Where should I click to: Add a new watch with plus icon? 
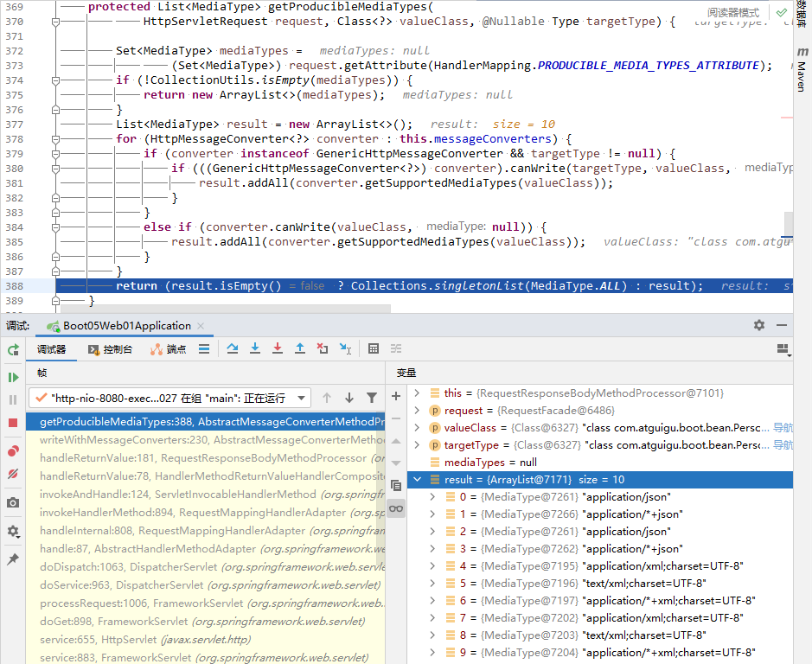click(x=396, y=396)
